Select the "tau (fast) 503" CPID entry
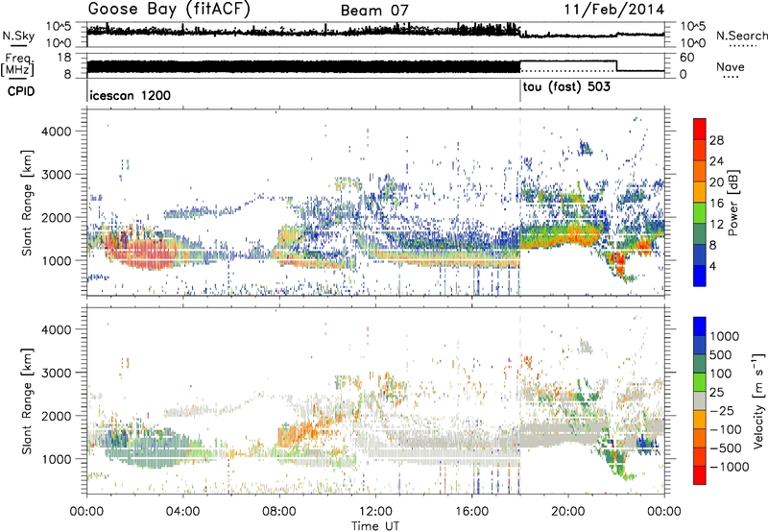Screen dimensions: 768x532 point(566,87)
